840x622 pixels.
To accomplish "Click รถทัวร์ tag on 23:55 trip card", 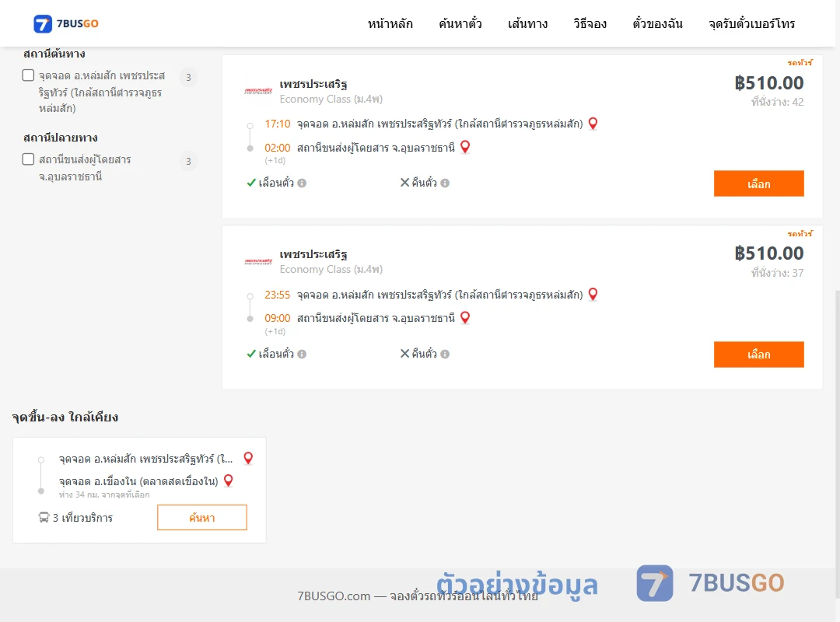I will [800, 233].
